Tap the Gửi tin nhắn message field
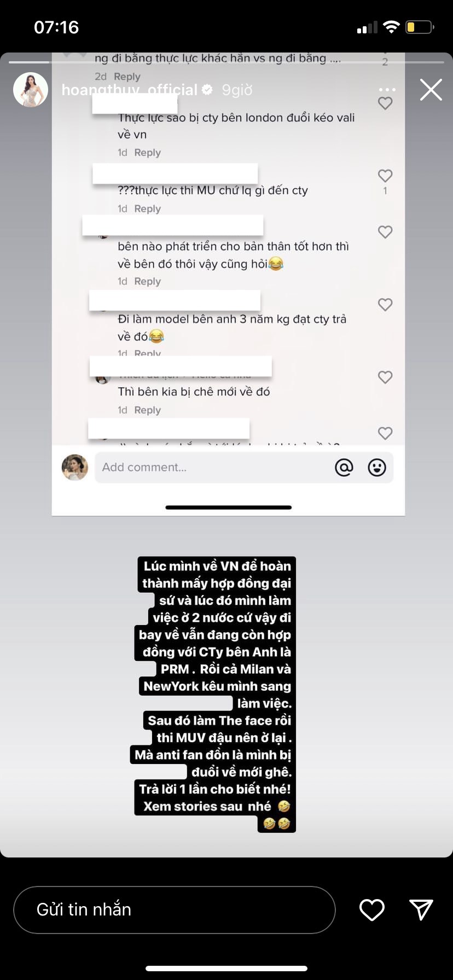This screenshot has width=453, height=980. (174, 909)
